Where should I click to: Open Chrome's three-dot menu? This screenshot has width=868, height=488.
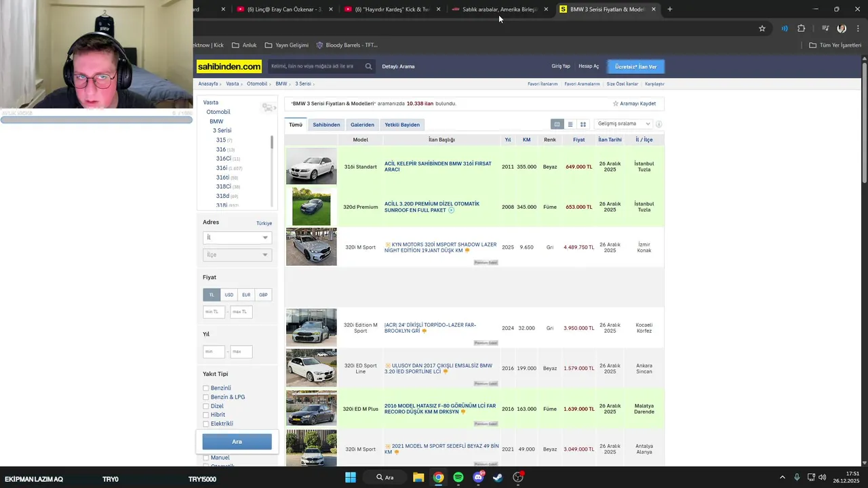click(x=859, y=28)
